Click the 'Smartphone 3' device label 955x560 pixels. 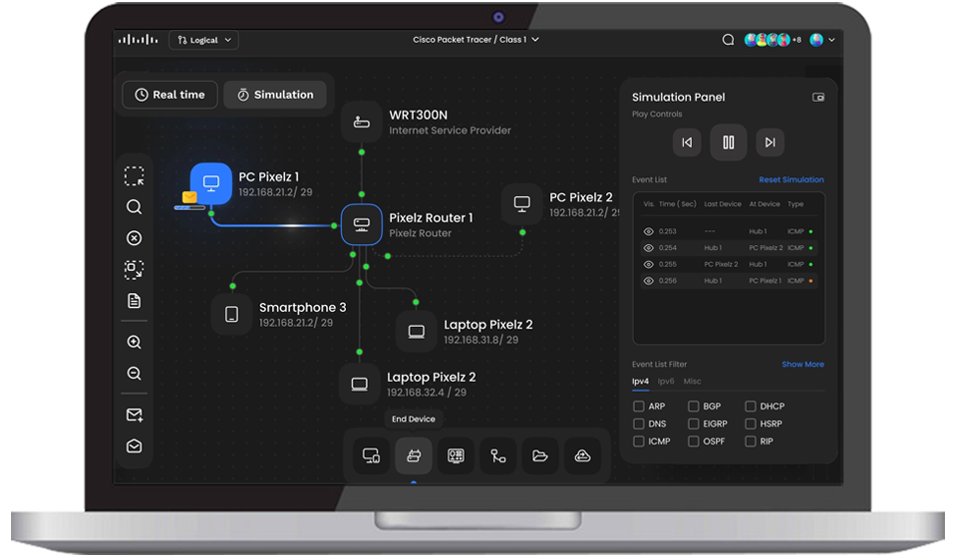point(303,307)
